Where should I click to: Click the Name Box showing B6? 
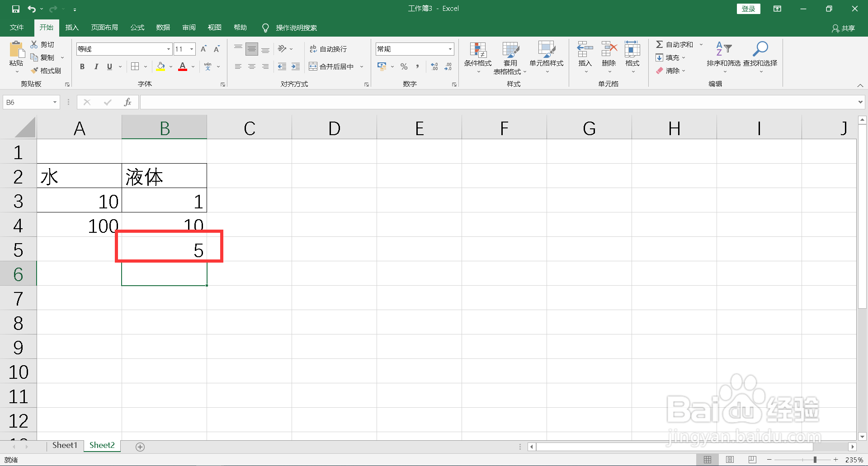(x=31, y=102)
